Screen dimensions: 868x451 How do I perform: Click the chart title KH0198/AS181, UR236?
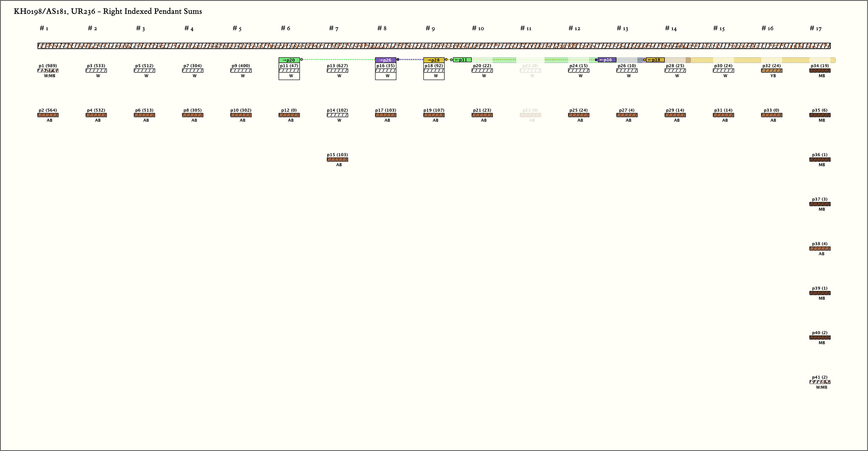108,11
